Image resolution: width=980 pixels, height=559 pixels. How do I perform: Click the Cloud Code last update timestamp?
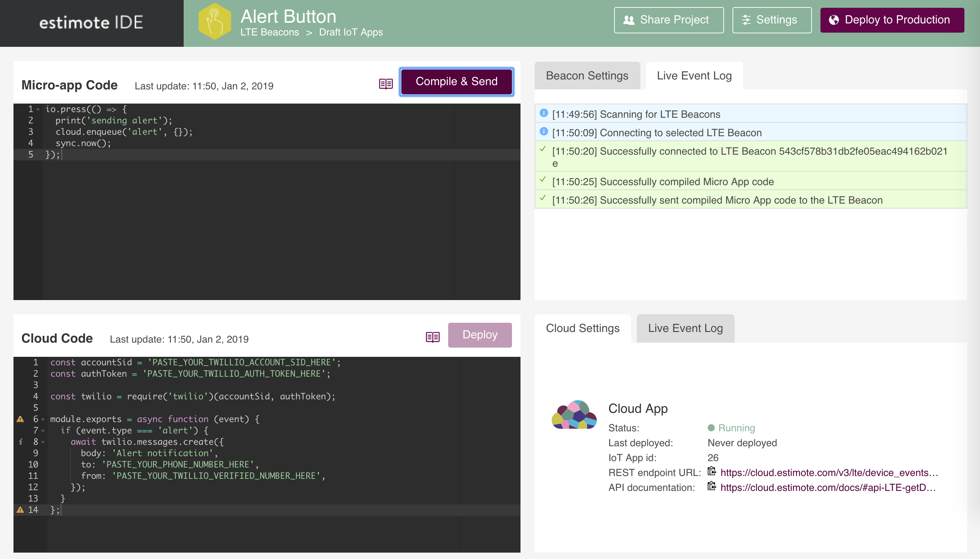coord(179,339)
